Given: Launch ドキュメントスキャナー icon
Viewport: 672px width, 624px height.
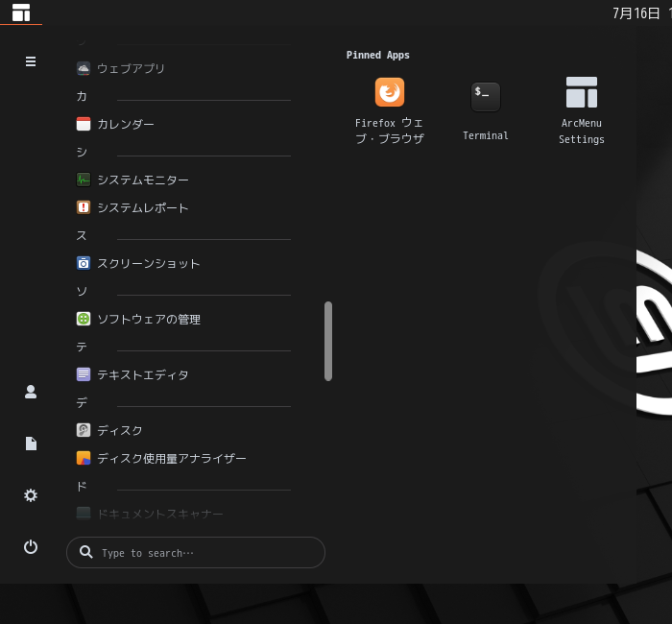Looking at the screenshot, I should pyautogui.click(x=84, y=513).
